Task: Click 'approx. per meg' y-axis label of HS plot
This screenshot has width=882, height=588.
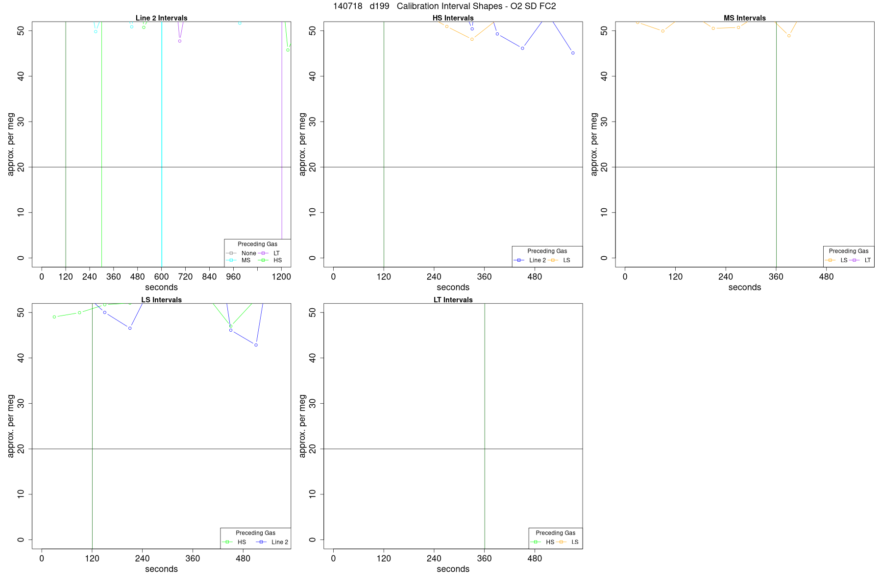Action: coord(302,144)
